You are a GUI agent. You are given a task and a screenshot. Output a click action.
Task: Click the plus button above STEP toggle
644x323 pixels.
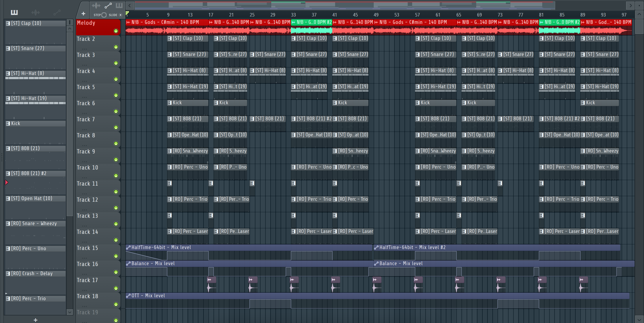[x=83, y=14]
